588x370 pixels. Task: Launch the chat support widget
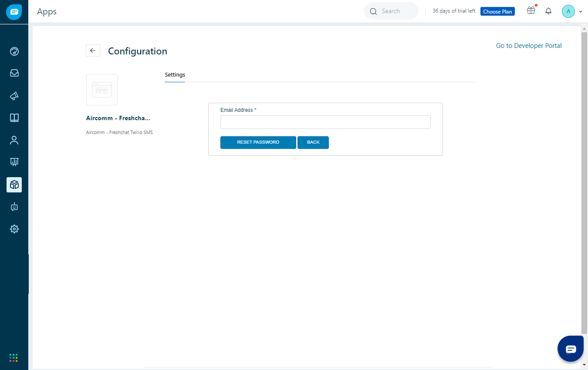click(x=571, y=349)
